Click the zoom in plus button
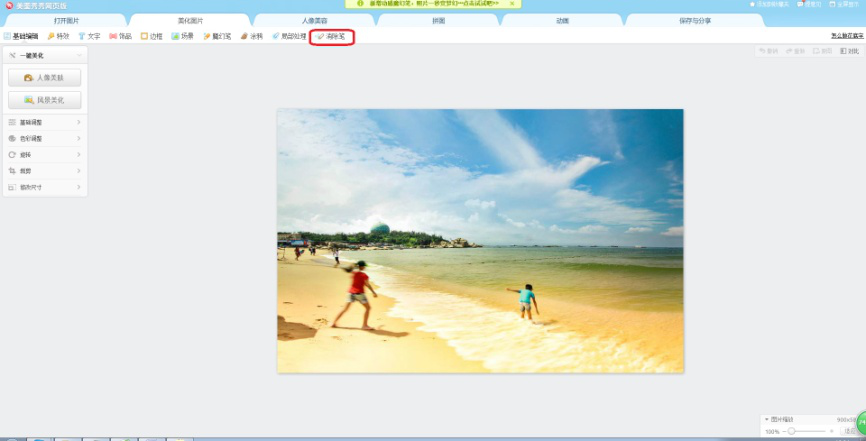 pyautogui.click(x=832, y=431)
